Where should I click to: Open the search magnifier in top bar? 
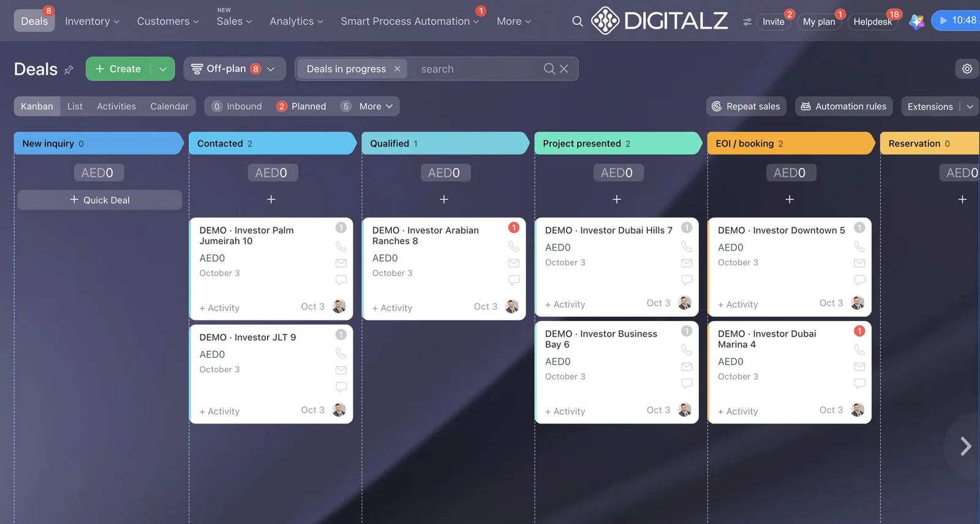point(577,21)
